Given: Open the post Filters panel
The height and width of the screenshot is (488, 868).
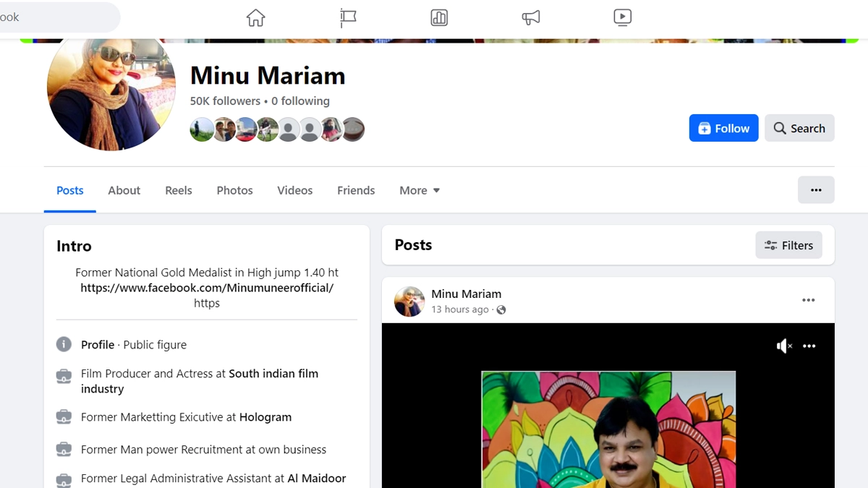Looking at the screenshot, I should click(788, 245).
